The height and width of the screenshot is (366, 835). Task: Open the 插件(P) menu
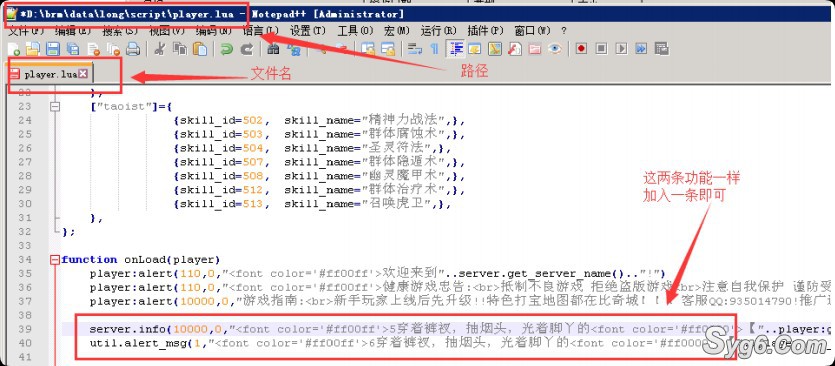[486, 30]
